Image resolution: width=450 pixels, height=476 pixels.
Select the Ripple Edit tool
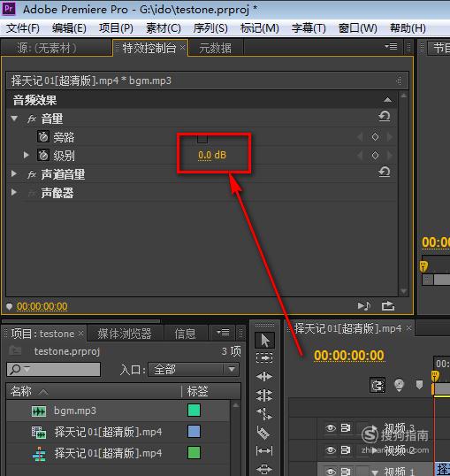tap(264, 377)
